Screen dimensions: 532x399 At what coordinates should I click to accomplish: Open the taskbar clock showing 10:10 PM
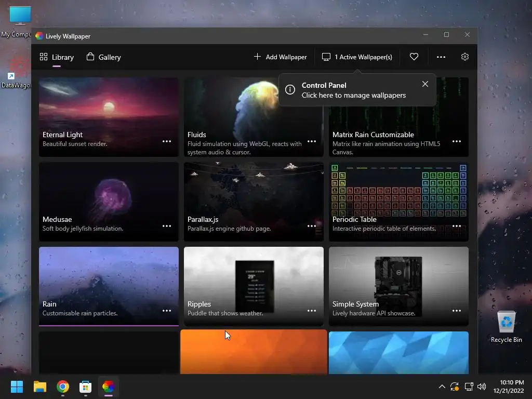(x=508, y=387)
